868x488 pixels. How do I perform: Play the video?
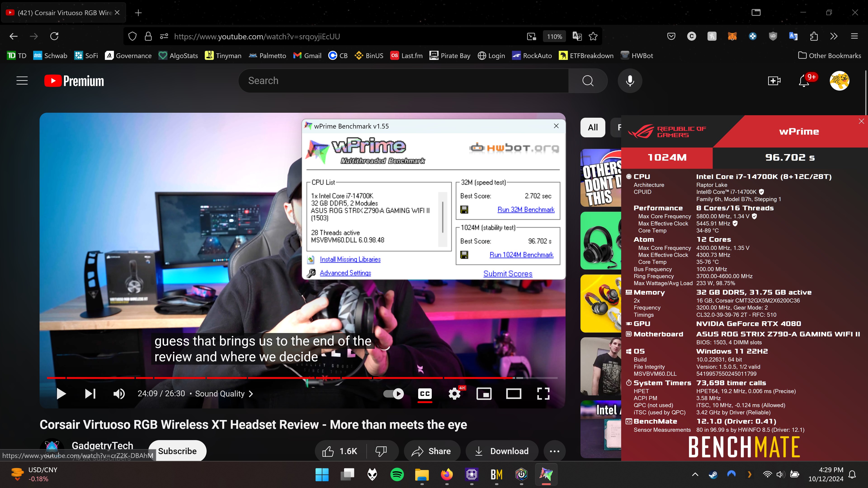coord(61,393)
